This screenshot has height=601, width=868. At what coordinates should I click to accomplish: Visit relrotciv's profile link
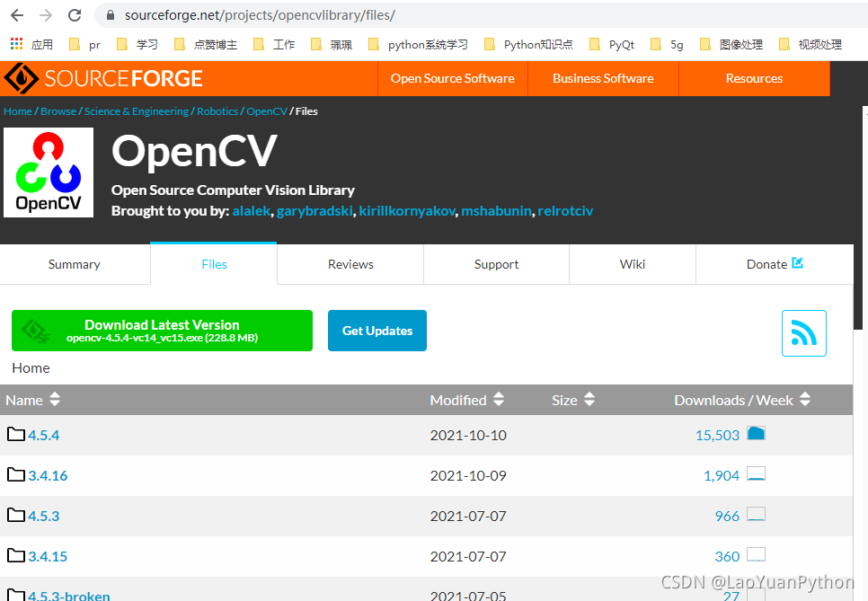click(x=565, y=211)
